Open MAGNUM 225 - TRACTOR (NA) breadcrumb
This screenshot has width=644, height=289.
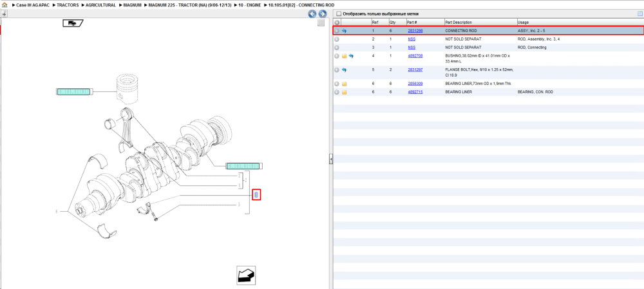[191, 5]
